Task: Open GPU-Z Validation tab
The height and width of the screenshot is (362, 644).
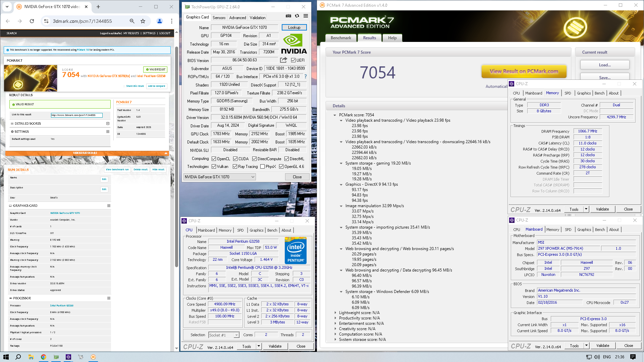Action: point(258,18)
